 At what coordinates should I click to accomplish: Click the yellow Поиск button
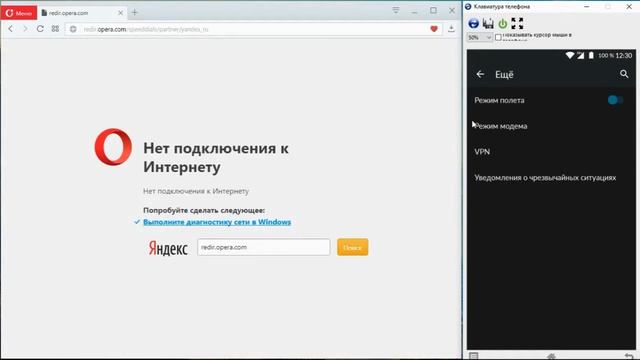[x=353, y=247]
